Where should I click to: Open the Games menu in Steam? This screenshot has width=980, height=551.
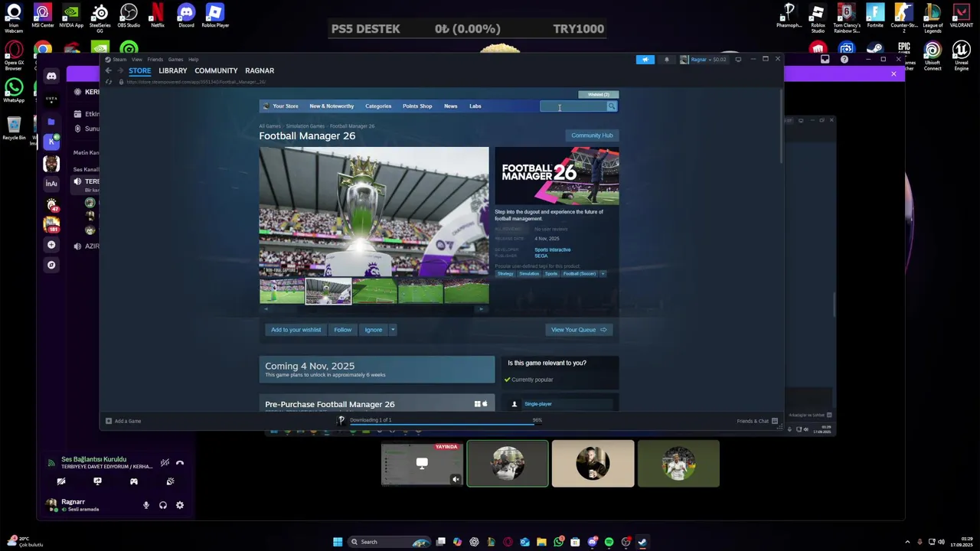tap(175, 59)
